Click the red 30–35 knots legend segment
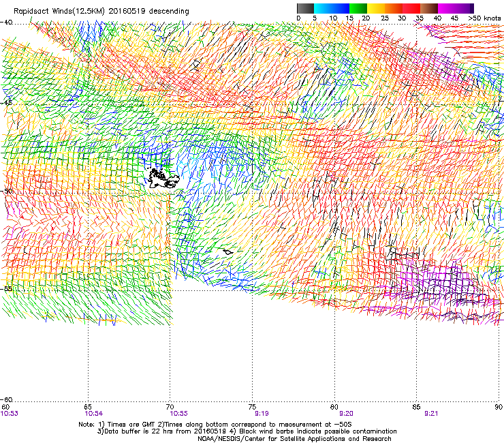The width and height of the screenshot is (504, 443). tap(411, 8)
